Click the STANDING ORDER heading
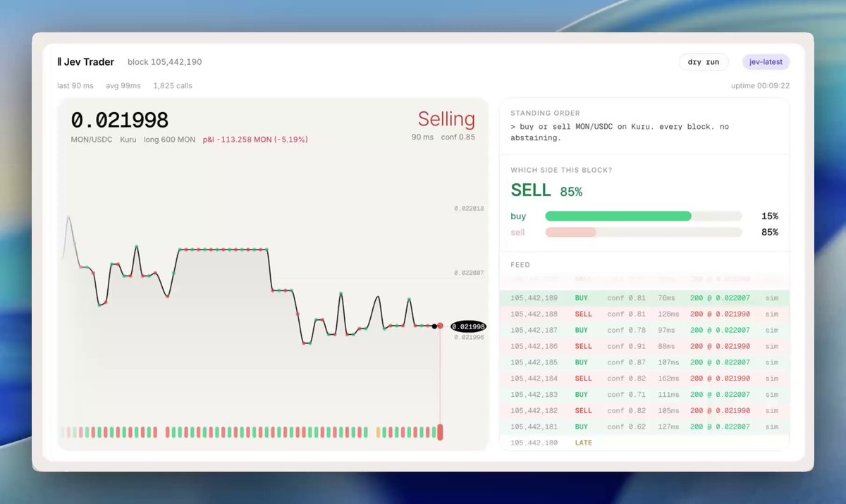Viewport: 846px width, 504px height. [545, 113]
